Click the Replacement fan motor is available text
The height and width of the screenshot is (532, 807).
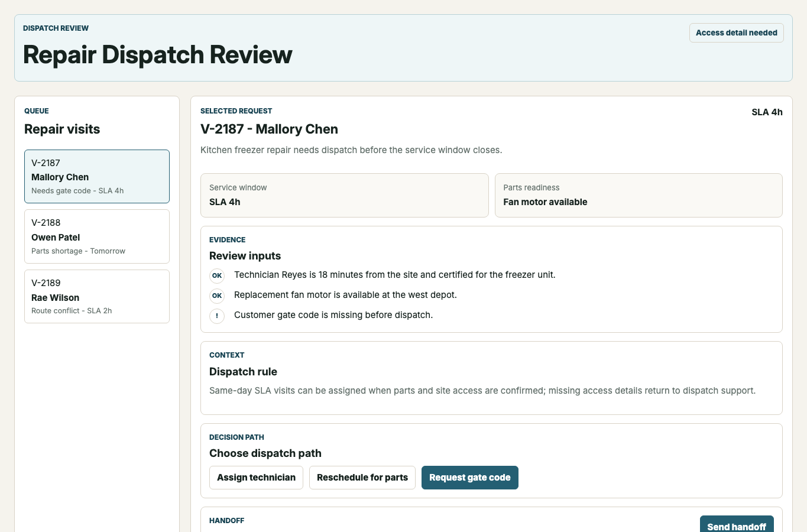click(345, 295)
